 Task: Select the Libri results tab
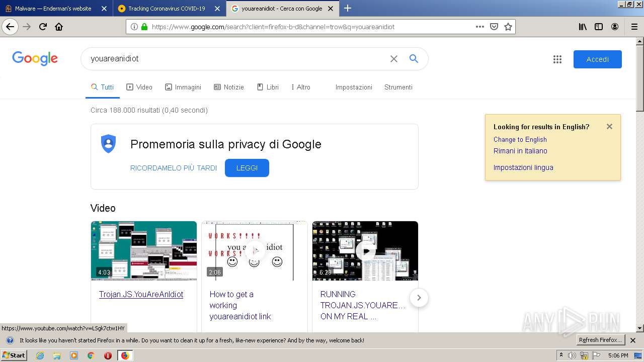pos(268,87)
